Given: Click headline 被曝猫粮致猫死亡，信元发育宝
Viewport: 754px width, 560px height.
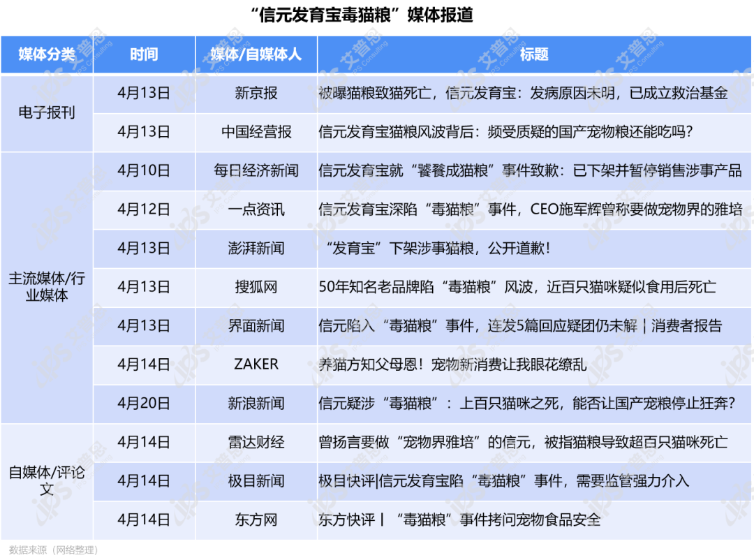Looking at the screenshot, I should click(523, 93).
